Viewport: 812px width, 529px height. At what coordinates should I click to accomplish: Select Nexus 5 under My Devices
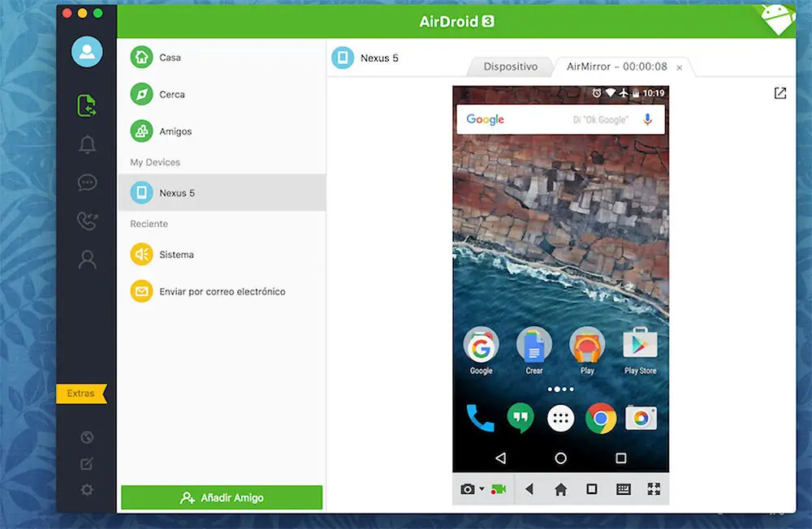[222, 192]
